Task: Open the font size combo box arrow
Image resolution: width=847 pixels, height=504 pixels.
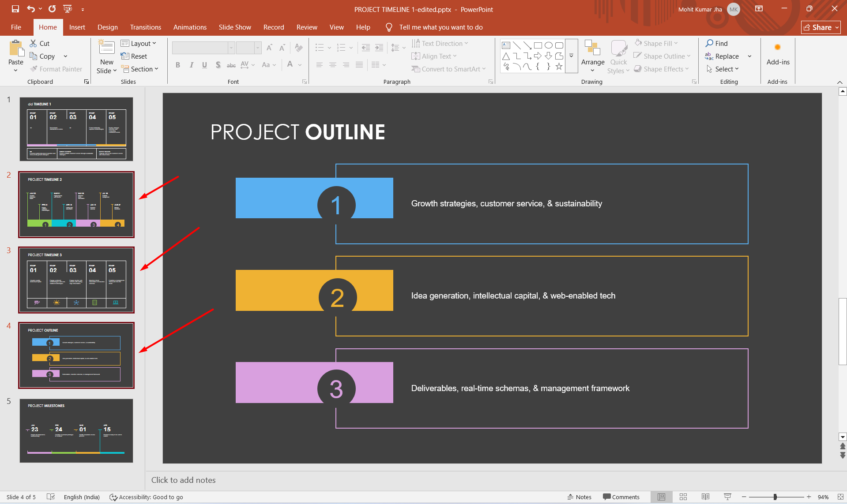Action: (x=258, y=48)
